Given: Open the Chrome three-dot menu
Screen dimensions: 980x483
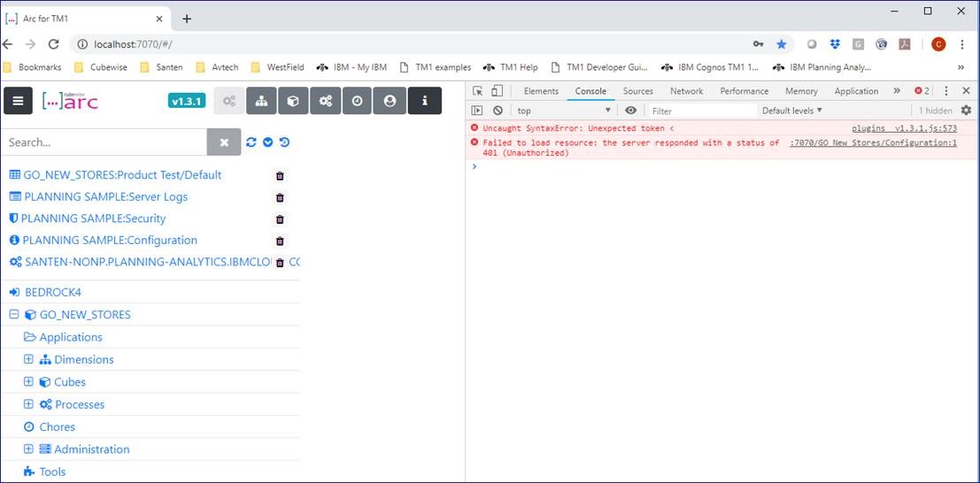Looking at the screenshot, I should tap(962, 44).
